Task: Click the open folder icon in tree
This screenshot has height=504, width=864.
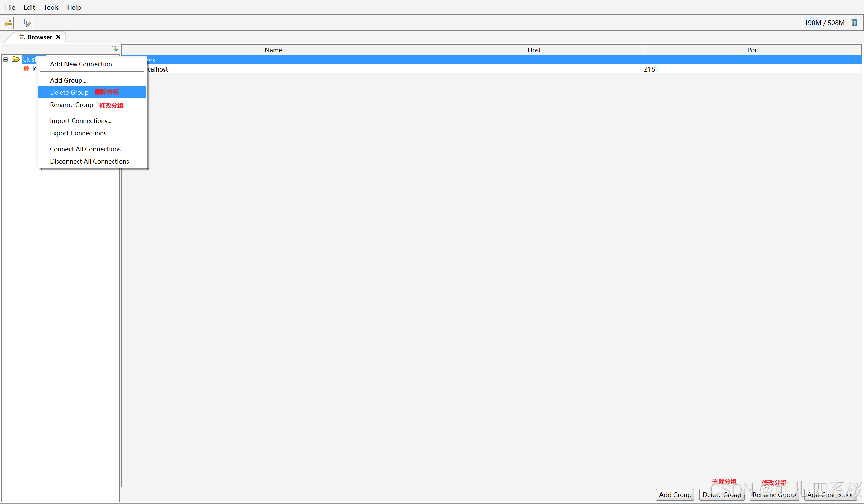Action: (16, 59)
